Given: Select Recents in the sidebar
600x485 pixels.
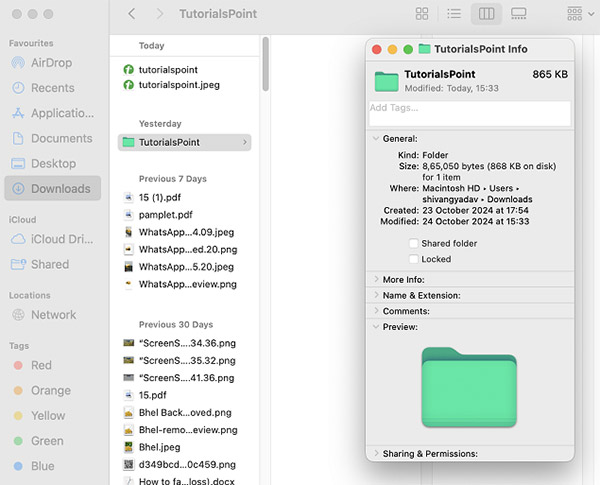Looking at the screenshot, I should coord(52,88).
